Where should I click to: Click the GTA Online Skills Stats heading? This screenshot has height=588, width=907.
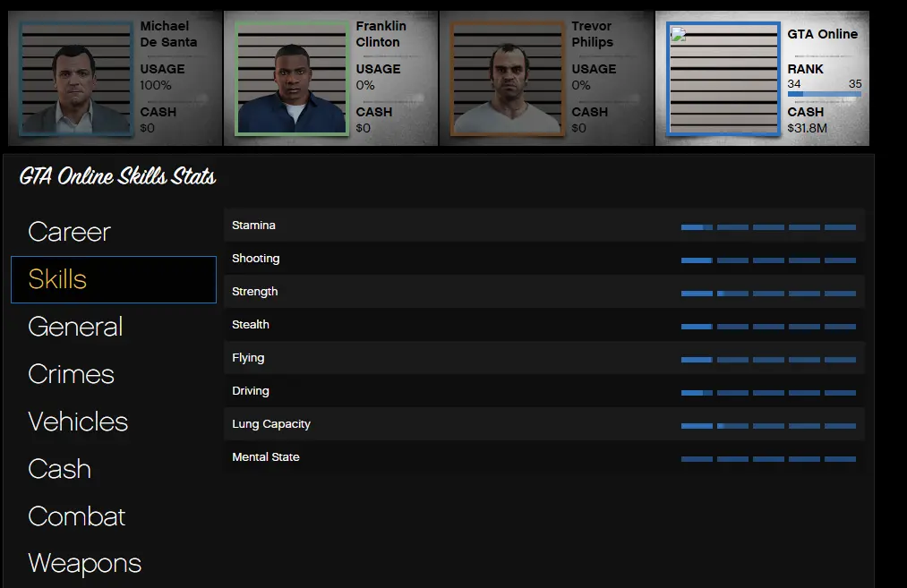click(117, 176)
